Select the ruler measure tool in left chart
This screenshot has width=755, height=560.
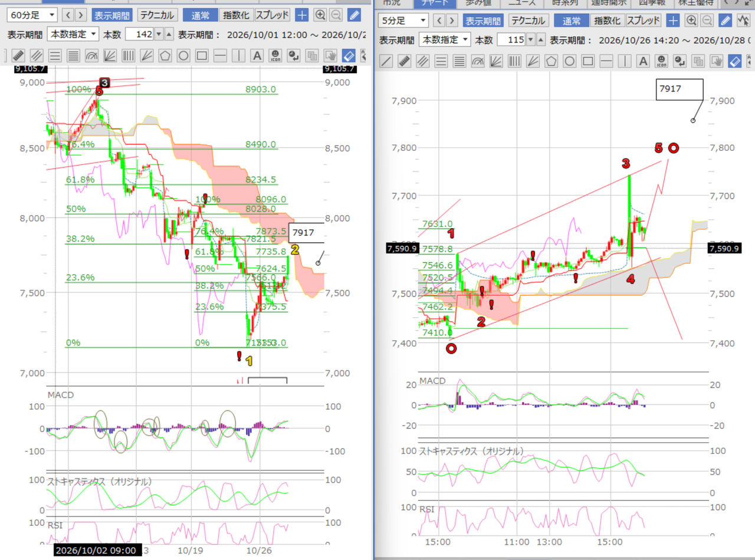pyautogui.click(x=19, y=56)
